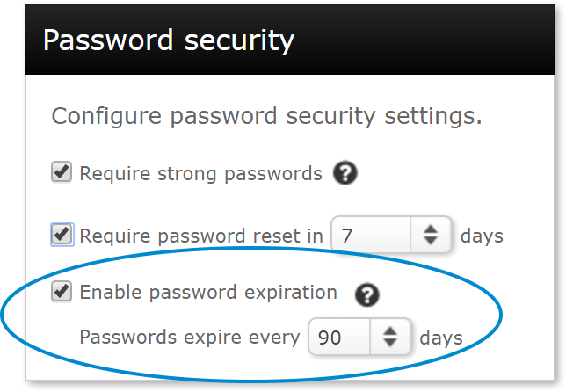Open help for Require strong passwords
566x392 pixels.
pyautogui.click(x=345, y=173)
